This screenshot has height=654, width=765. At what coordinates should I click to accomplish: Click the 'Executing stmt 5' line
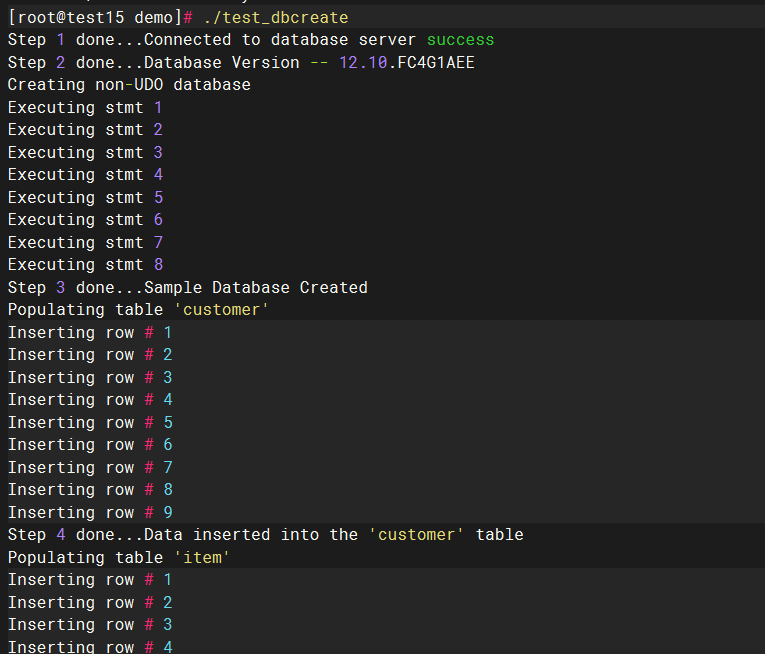click(x=85, y=197)
